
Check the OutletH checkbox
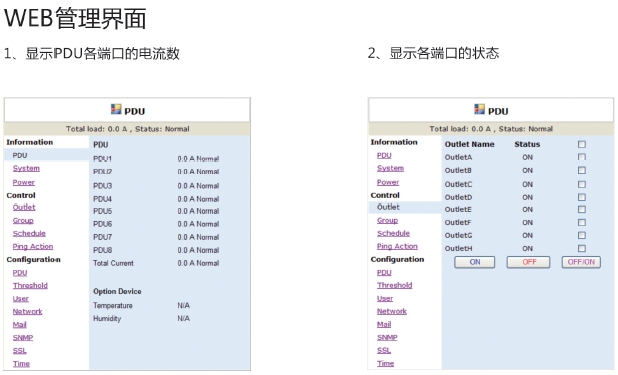582,248
